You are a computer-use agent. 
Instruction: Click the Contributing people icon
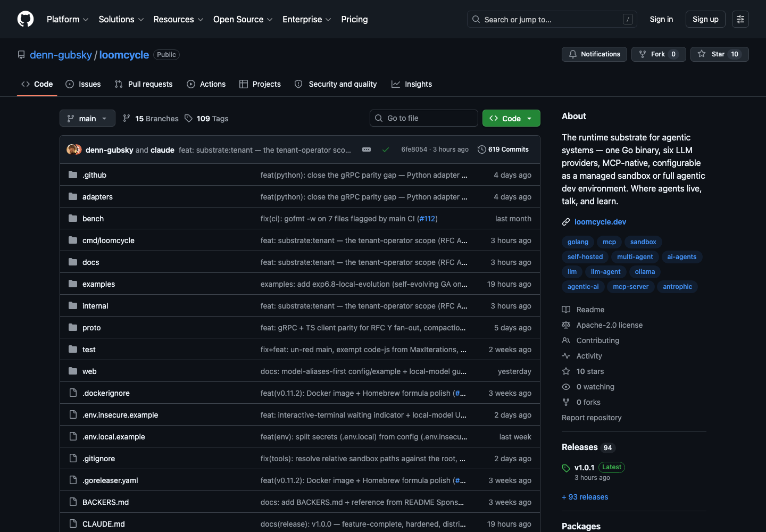point(566,340)
